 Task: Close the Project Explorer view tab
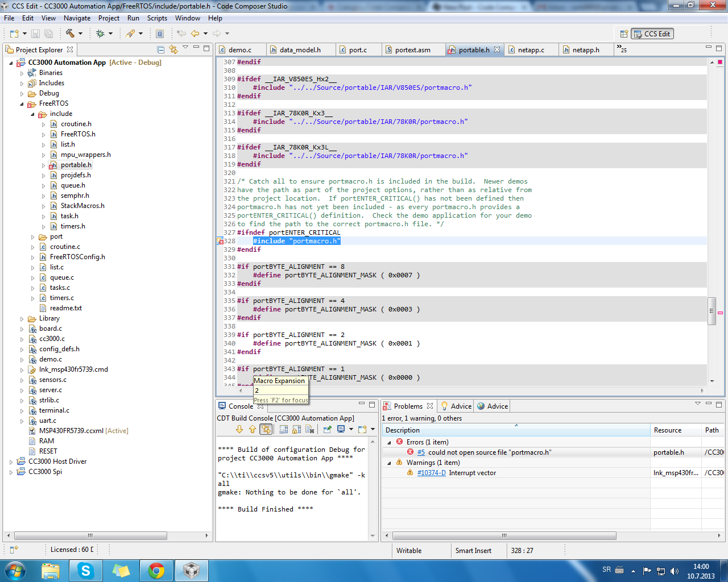[x=70, y=50]
